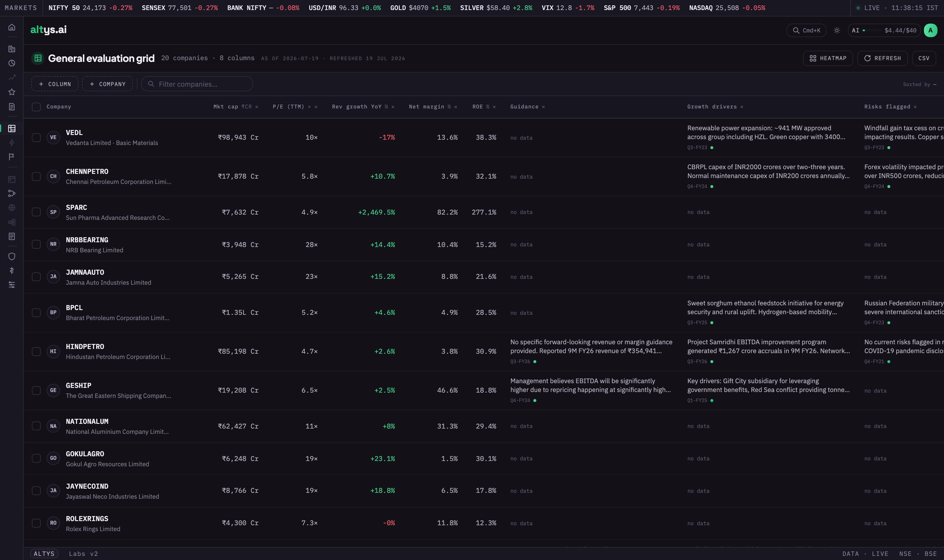Open the currency symbol sidebar icon
This screenshot has height=560, width=944.
coord(12,271)
